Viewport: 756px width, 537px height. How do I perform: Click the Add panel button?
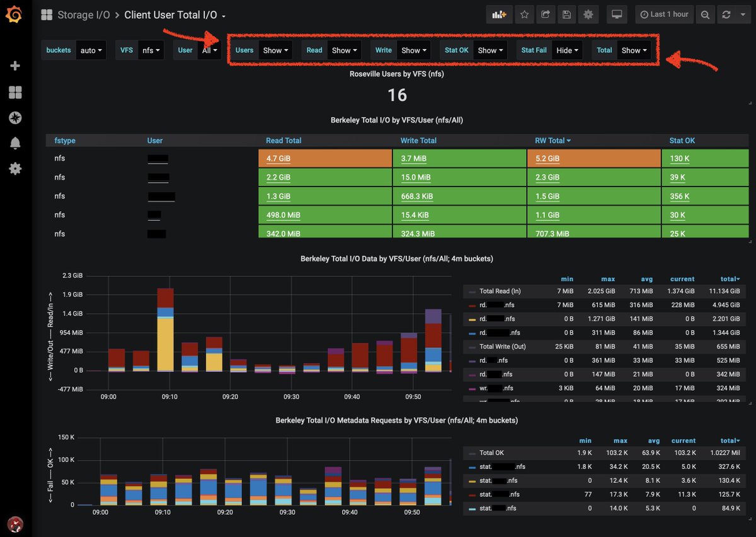pos(499,14)
